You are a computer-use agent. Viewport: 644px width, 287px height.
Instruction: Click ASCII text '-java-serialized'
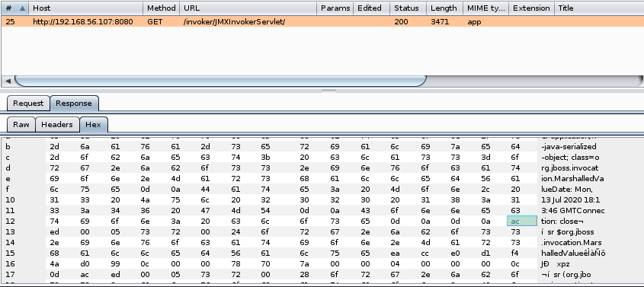569,147
